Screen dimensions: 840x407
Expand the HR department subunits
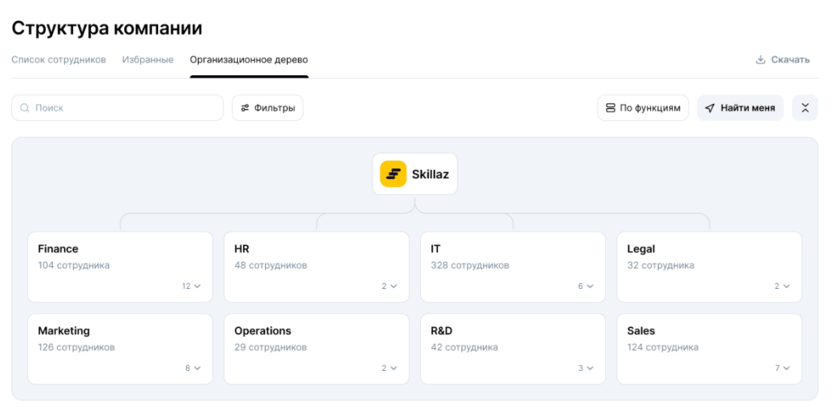click(x=392, y=286)
